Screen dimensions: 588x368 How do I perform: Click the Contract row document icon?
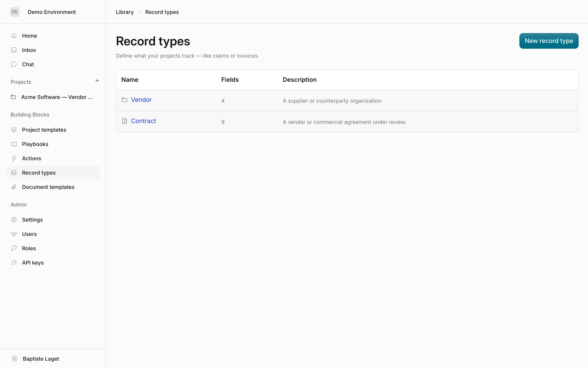coord(124,121)
